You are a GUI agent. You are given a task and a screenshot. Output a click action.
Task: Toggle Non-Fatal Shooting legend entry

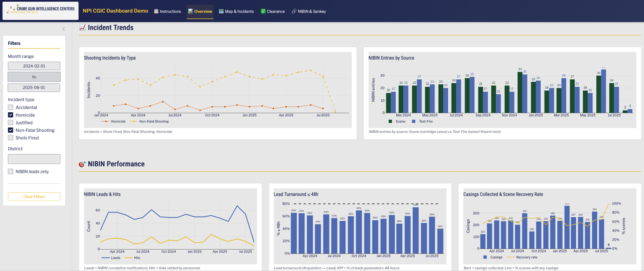pos(149,121)
